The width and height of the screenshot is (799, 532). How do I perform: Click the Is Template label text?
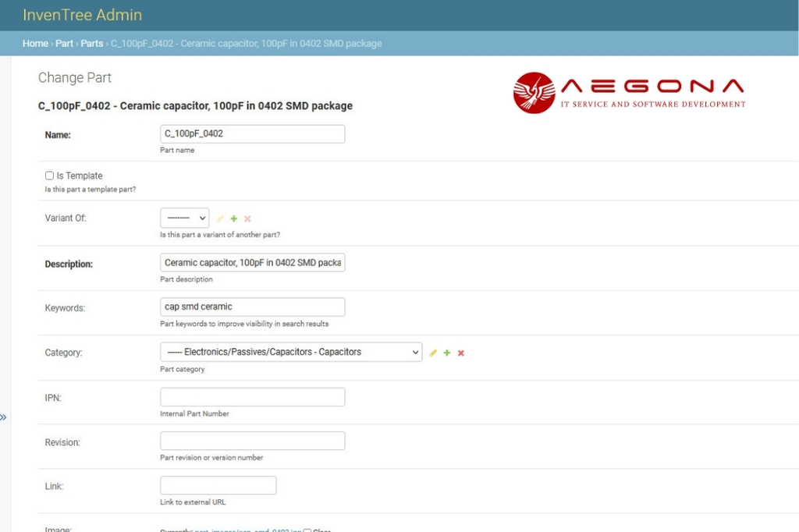coord(80,176)
